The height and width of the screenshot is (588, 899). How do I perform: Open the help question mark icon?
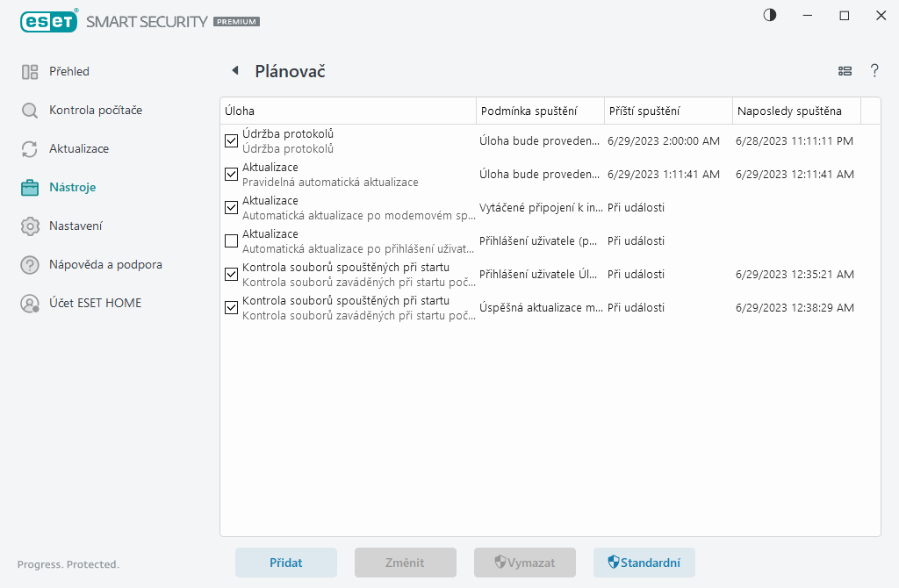[874, 71]
